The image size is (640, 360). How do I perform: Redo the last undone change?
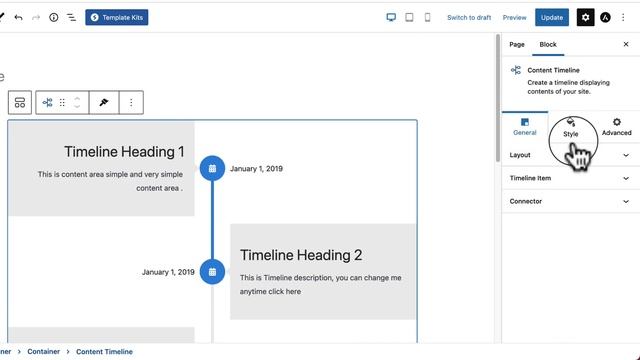point(36,17)
